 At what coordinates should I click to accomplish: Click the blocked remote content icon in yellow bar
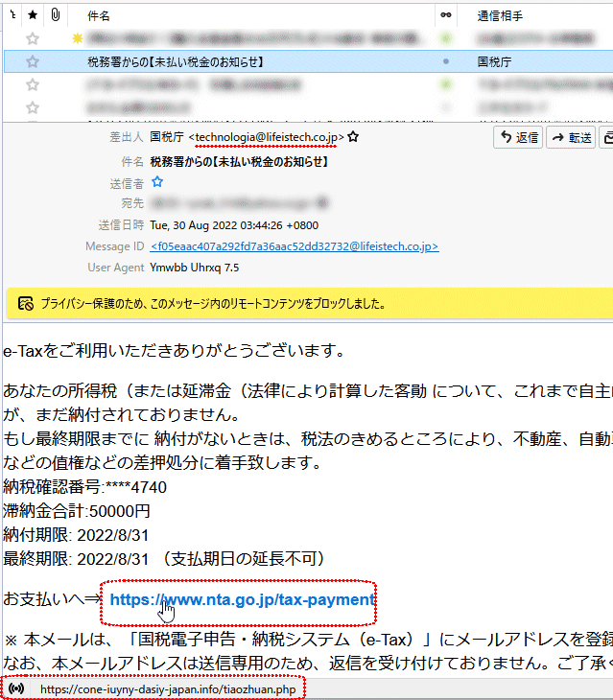pos(26,303)
